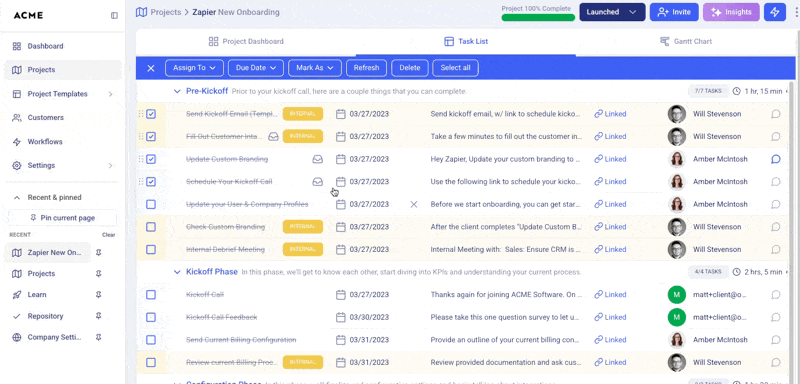This screenshot has height=384, width=800.
Task: Check Internal Debrief Meeting checkbox
Action: point(151,249)
